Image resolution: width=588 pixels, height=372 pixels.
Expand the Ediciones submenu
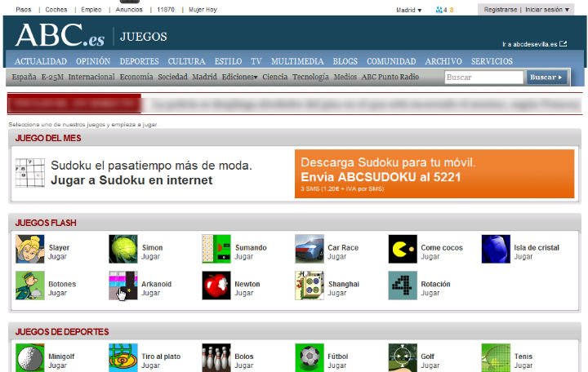pos(239,77)
